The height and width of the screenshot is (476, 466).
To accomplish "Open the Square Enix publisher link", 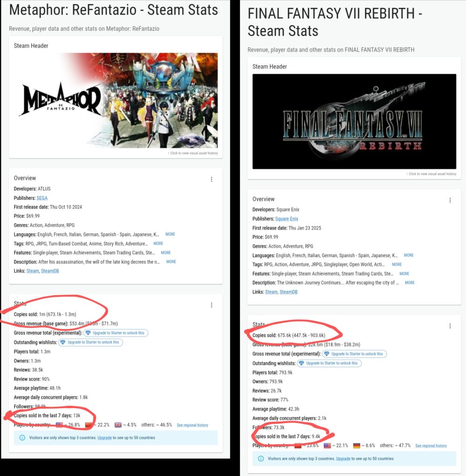I will tap(286, 219).
